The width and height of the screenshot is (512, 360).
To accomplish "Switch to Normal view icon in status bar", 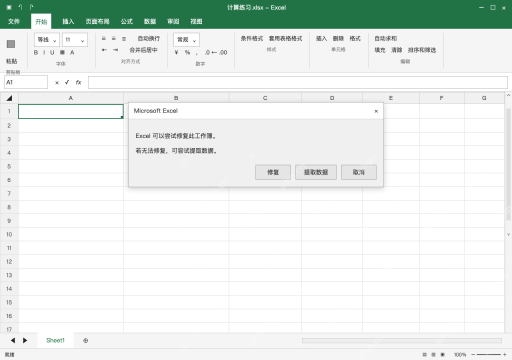I will 424,355.
